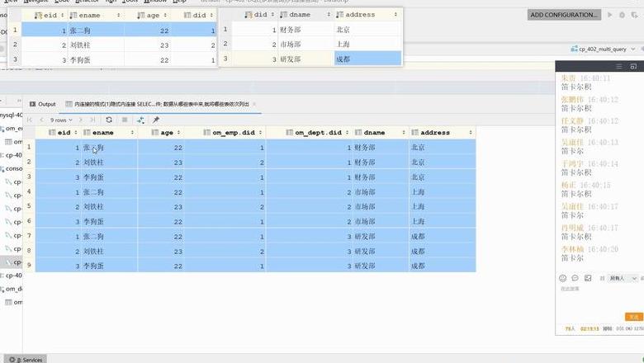Click the 张二狗 cell in result row 1
The height and width of the screenshot is (363, 644).
click(x=109, y=148)
